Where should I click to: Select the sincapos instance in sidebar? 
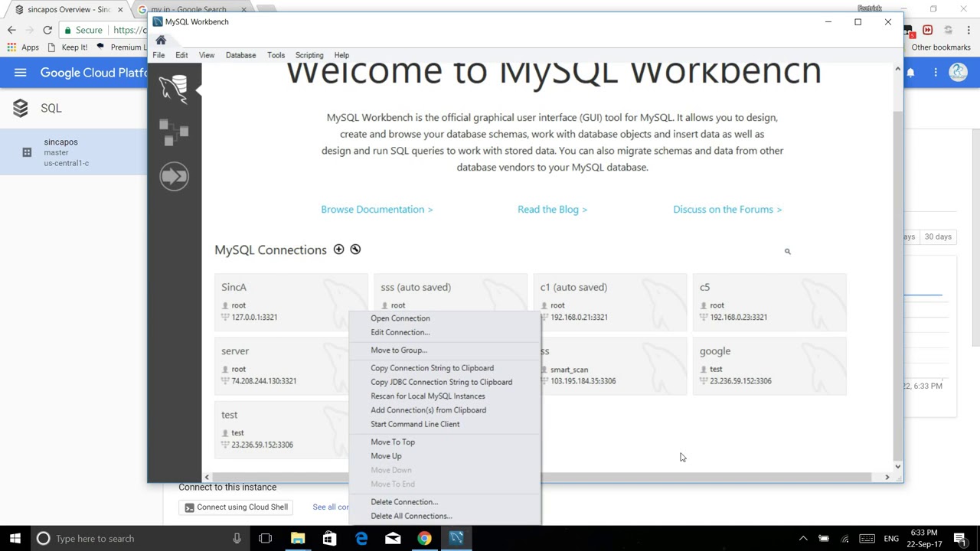[73, 152]
